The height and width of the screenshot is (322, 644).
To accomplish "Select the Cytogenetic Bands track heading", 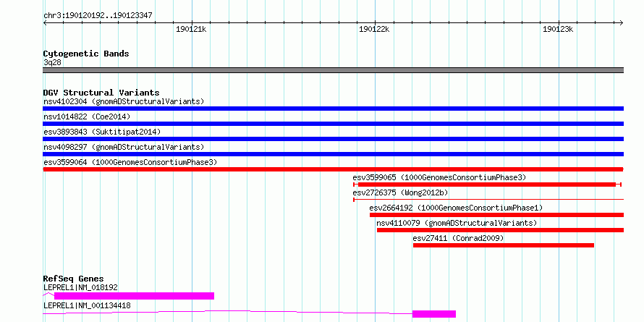I will pos(86,54).
